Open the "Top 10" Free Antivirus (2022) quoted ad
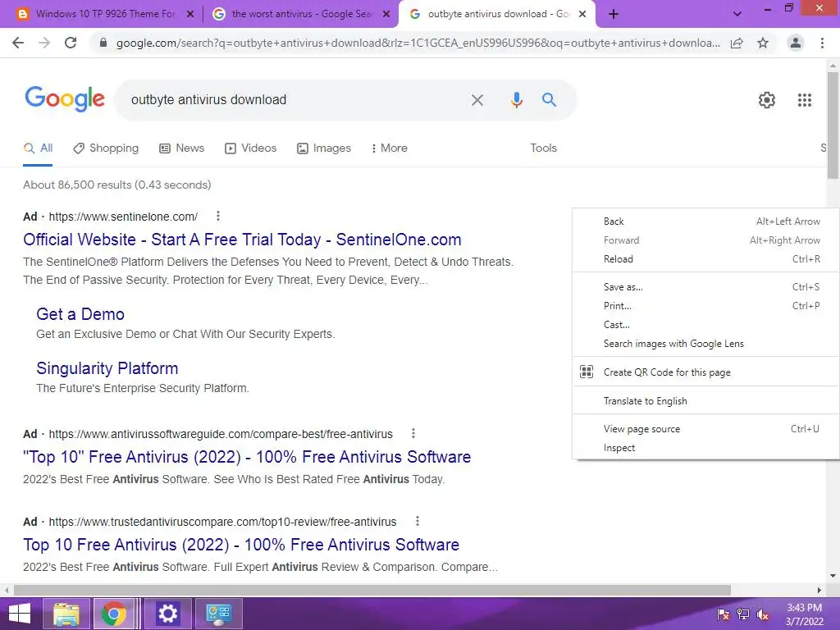The height and width of the screenshot is (630, 840). [247, 457]
